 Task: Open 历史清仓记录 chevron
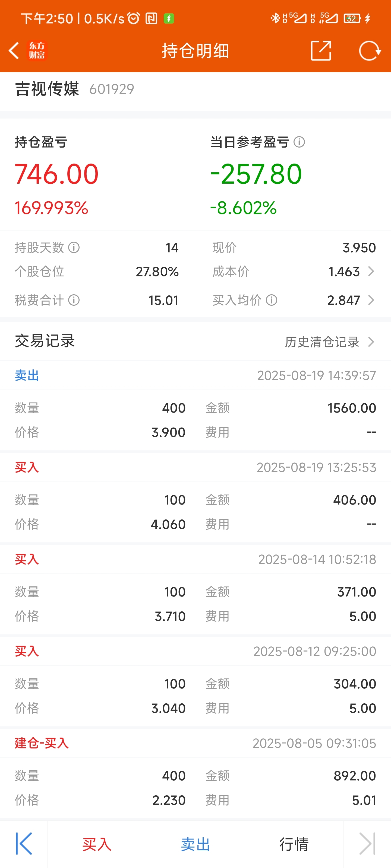point(371,342)
